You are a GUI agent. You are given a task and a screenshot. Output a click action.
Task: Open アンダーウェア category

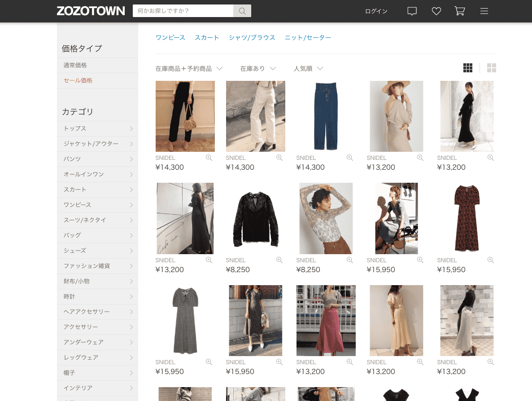[98, 343]
